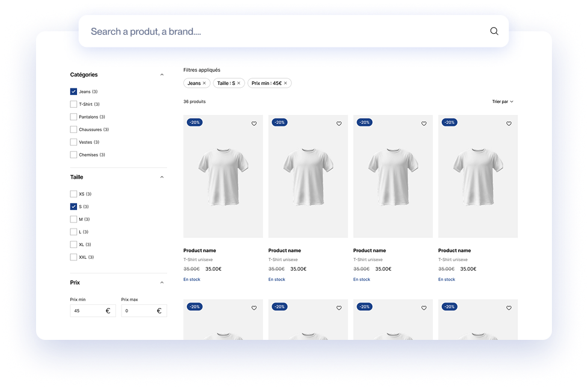Favorite the first product with heart icon
Viewport: 588px width, 388px height.
point(254,123)
